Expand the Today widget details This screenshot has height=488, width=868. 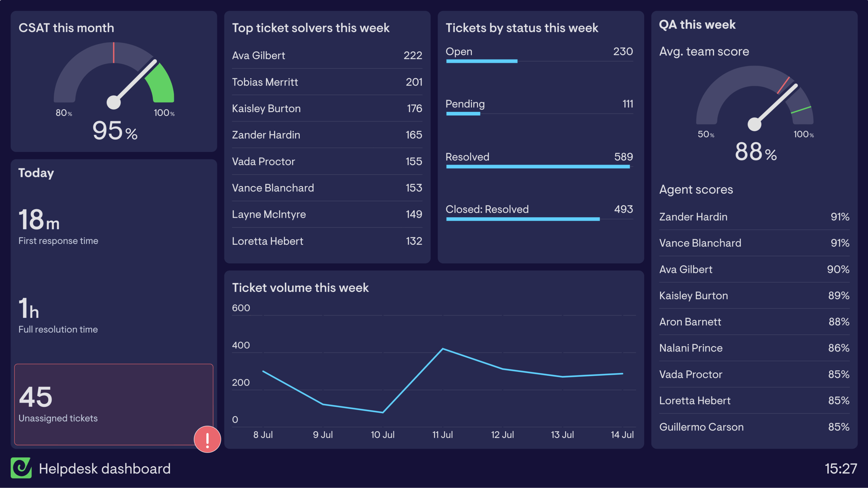(36, 173)
